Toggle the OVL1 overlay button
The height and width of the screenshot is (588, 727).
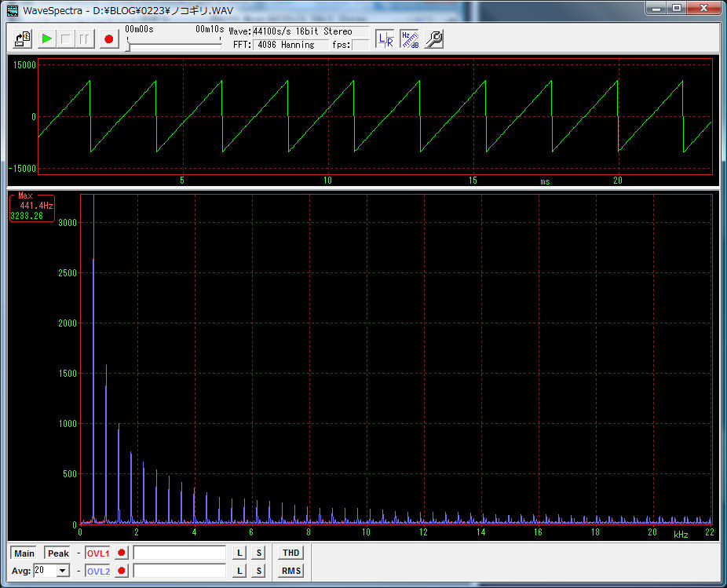tap(98, 553)
